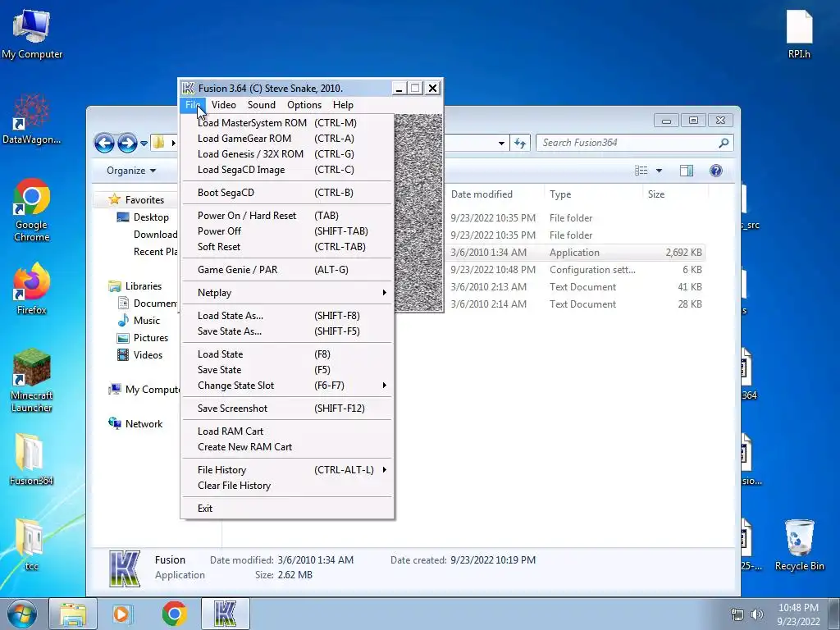Image resolution: width=840 pixels, height=630 pixels.
Task: Select Videos library in sidebar
Action: [139, 354]
